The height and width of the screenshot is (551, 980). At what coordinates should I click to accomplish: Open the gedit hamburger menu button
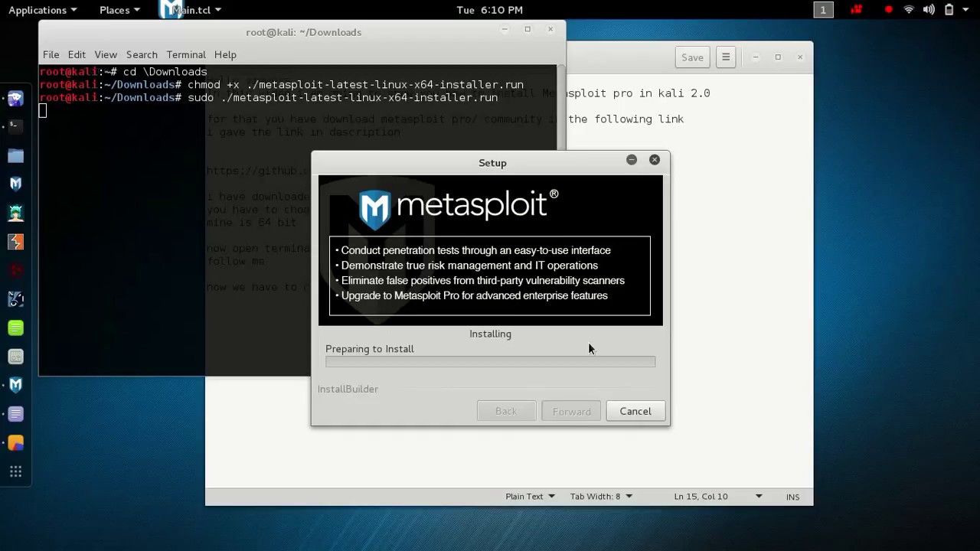(x=726, y=57)
